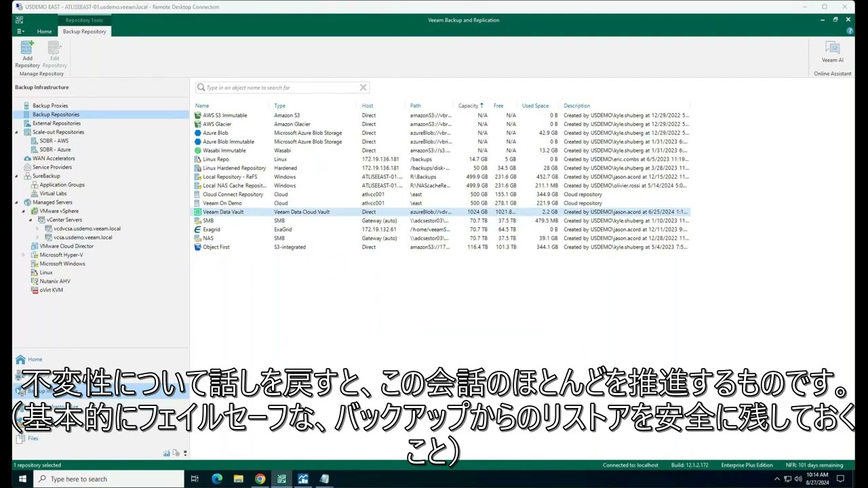Collapse the VMware vSphere node
Image resolution: width=868 pixels, height=488 pixels.
(x=23, y=211)
